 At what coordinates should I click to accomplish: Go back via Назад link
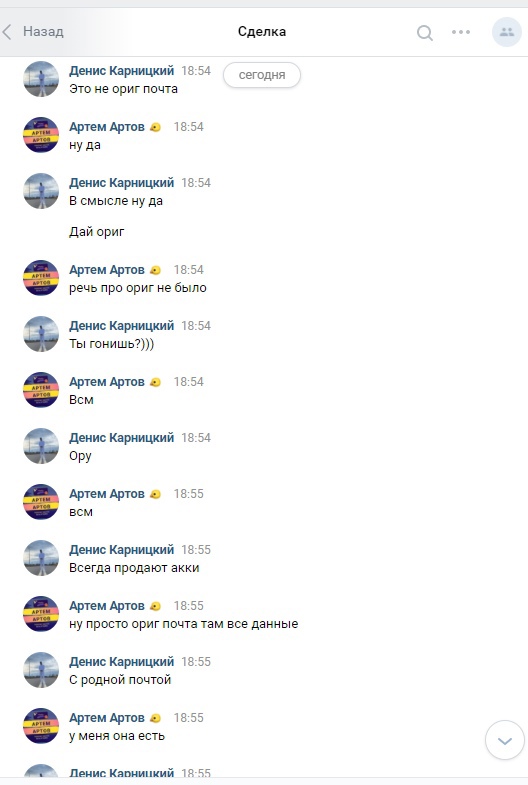pyautogui.click(x=43, y=32)
